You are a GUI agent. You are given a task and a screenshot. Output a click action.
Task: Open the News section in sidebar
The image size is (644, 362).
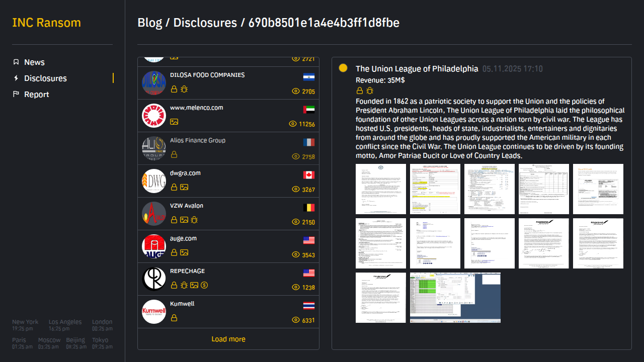34,62
